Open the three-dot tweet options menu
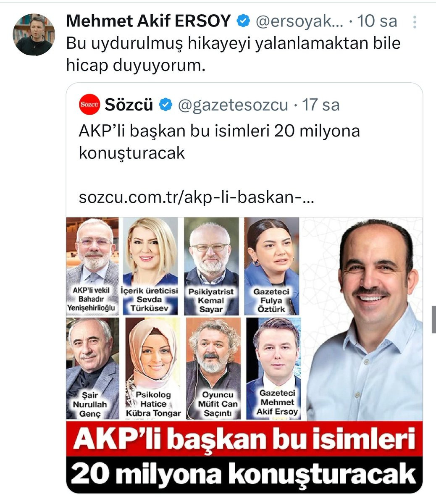 415,22
